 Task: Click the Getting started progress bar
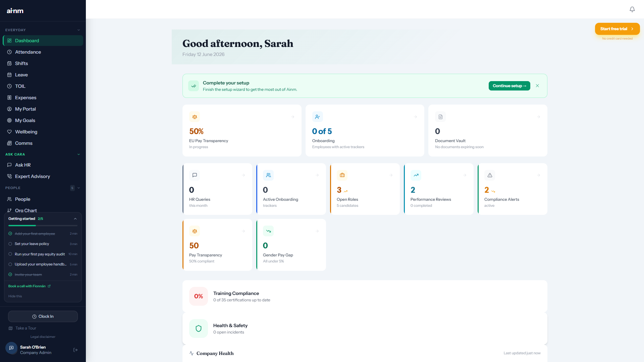click(x=43, y=226)
